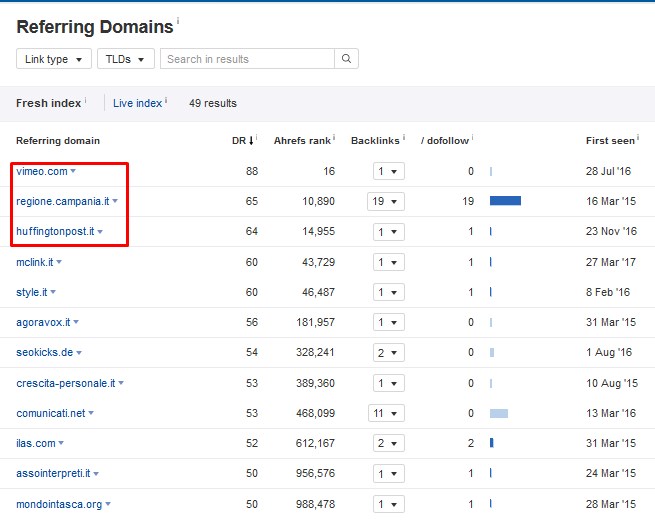Open the huffingtonpost.it domain link
Viewport: 655px width, 522px height.
[55, 232]
